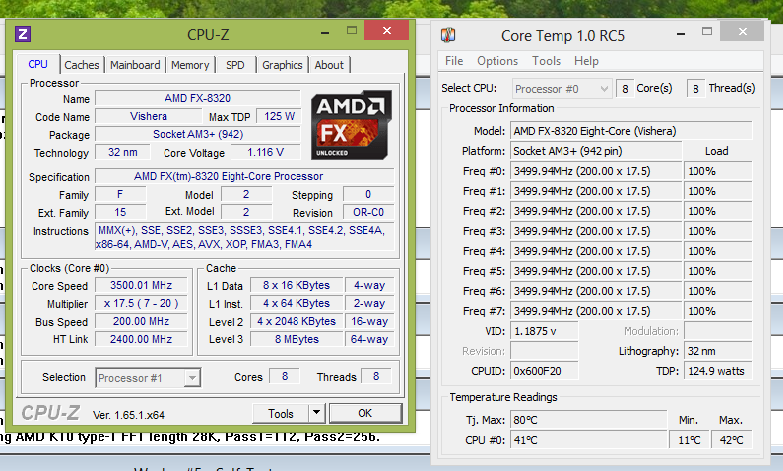Open the Tools menu in Core Temp
Viewport: 783px width, 471px height.
[546, 61]
